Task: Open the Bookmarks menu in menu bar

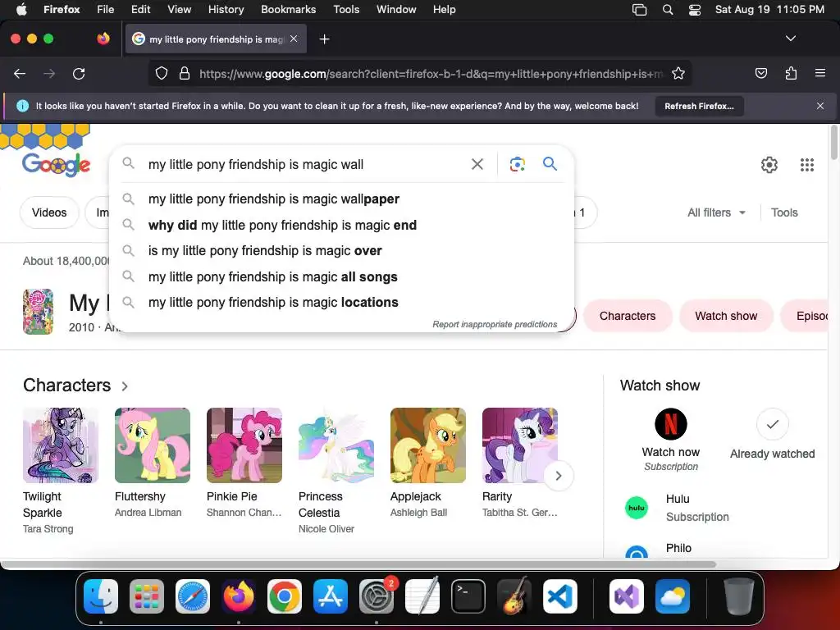Action: click(x=288, y=9)
